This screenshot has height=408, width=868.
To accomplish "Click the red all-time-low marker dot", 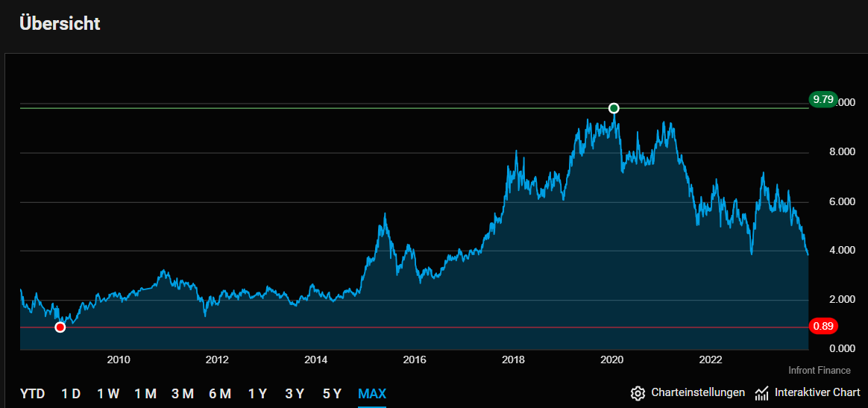I will (x=60, y=327).
